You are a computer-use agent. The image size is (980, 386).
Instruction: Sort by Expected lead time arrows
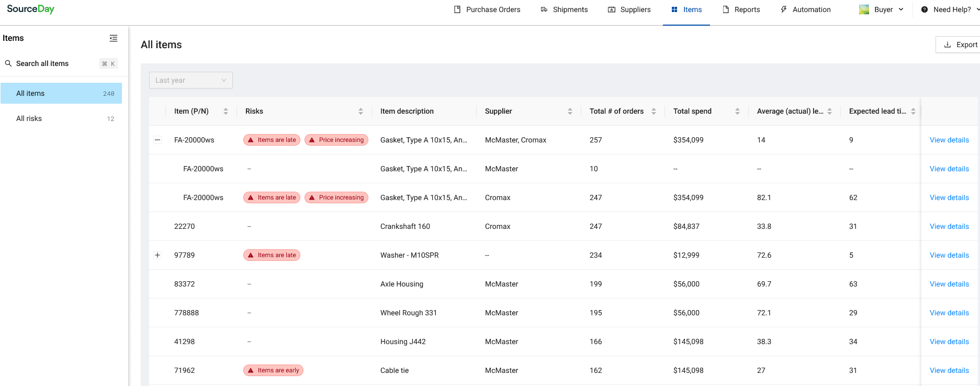[913, 111]
